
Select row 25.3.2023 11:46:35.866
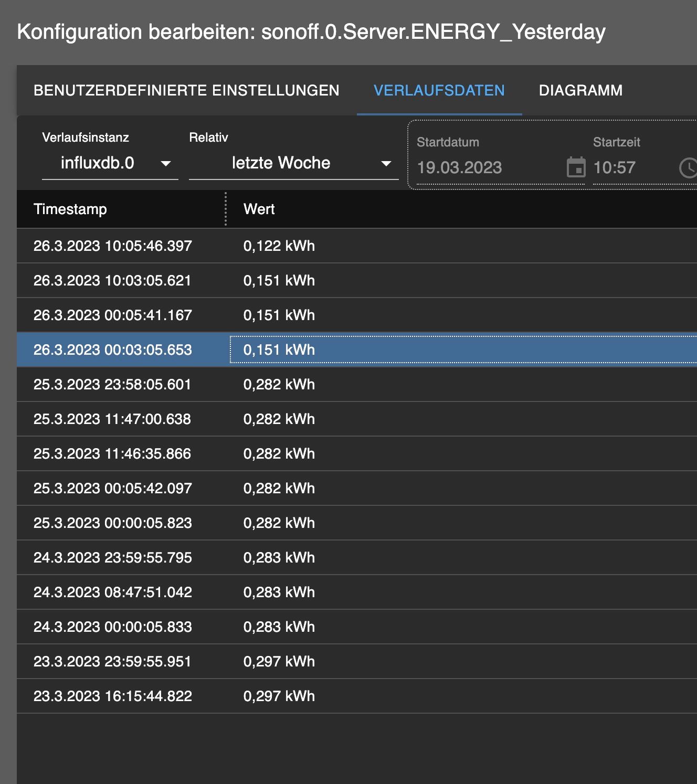coord(357,453)
